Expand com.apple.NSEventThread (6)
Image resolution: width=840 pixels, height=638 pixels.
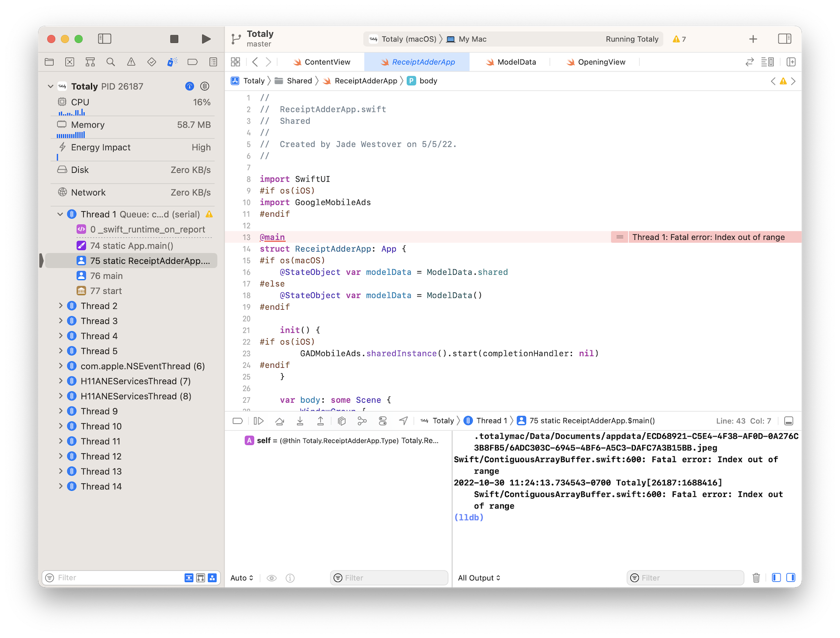(x=61, y=366)
